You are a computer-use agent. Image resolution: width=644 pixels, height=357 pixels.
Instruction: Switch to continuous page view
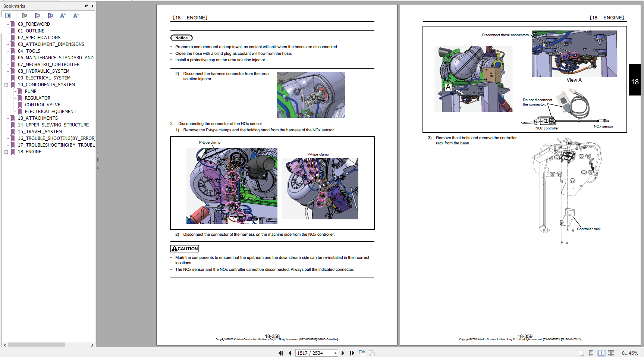pyautogui.click(x=591, y=353)
